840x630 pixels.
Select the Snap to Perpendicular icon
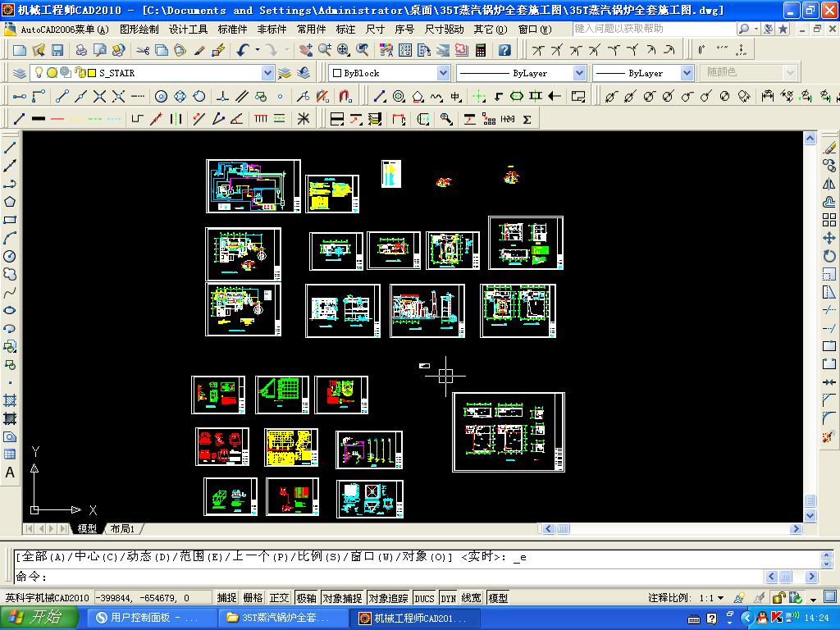pos(223,97)
